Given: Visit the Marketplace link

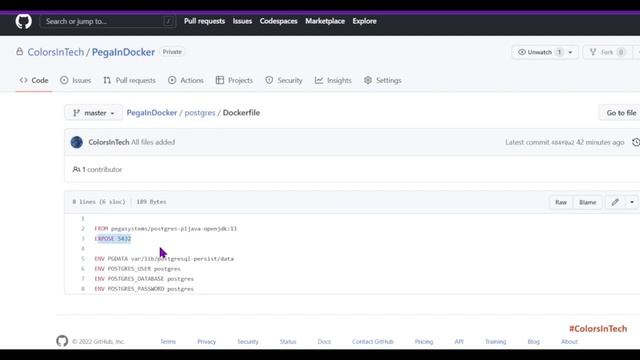Looking at the screenshot, I should [x=325, y=21].
